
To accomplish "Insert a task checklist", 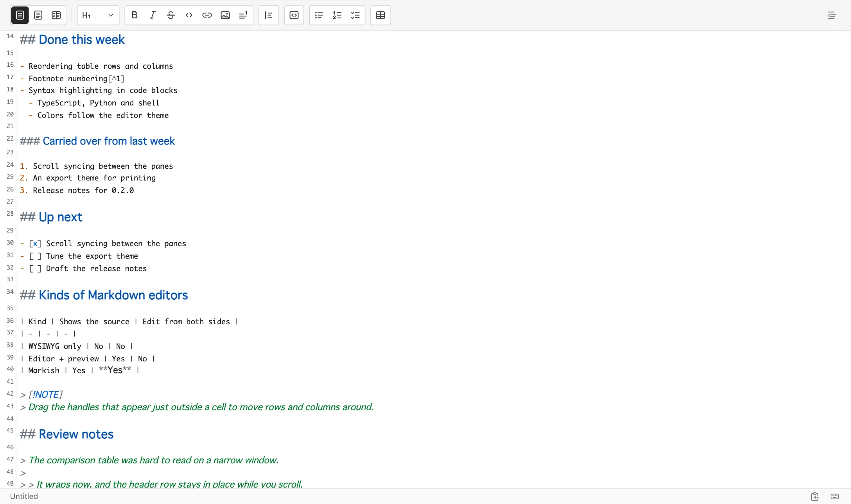I will click(355, 15).
